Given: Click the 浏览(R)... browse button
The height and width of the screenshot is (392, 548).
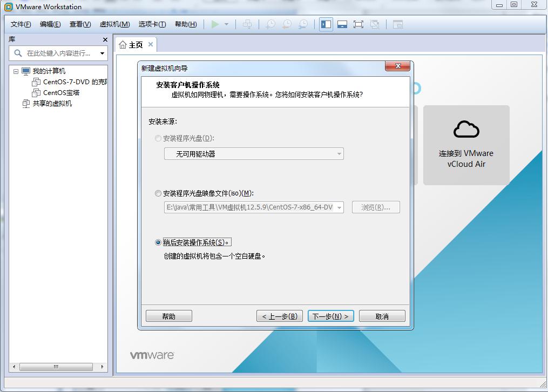Looking at the screenshot, I should pyautogui.click(x=376, y=207).
